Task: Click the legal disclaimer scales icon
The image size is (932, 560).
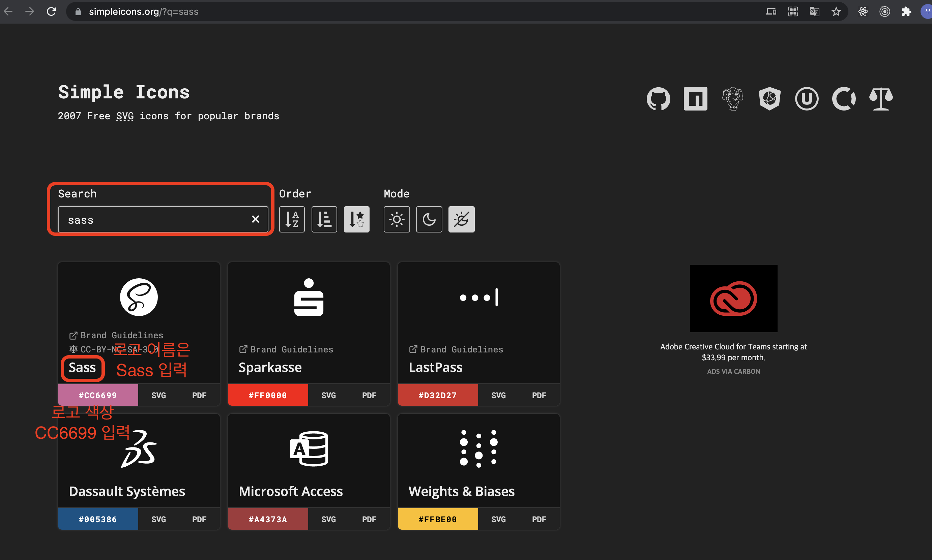Action: [x=881, y=99]
